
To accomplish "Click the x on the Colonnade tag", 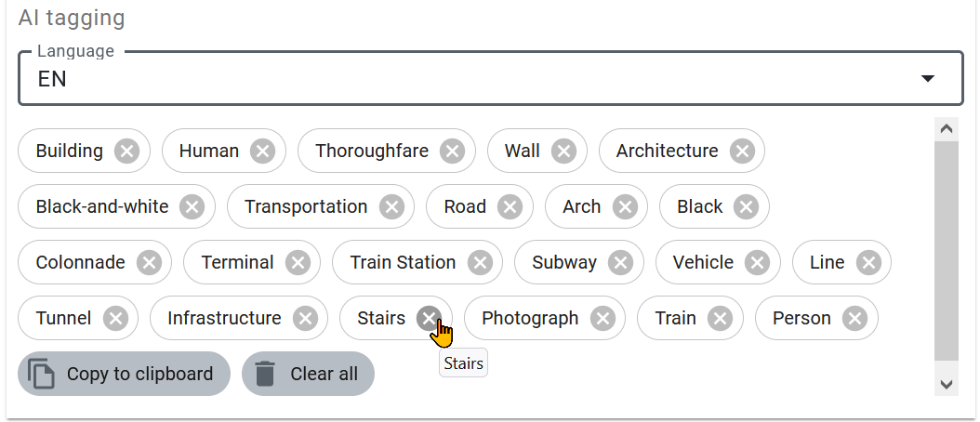I will pos(149,262).
